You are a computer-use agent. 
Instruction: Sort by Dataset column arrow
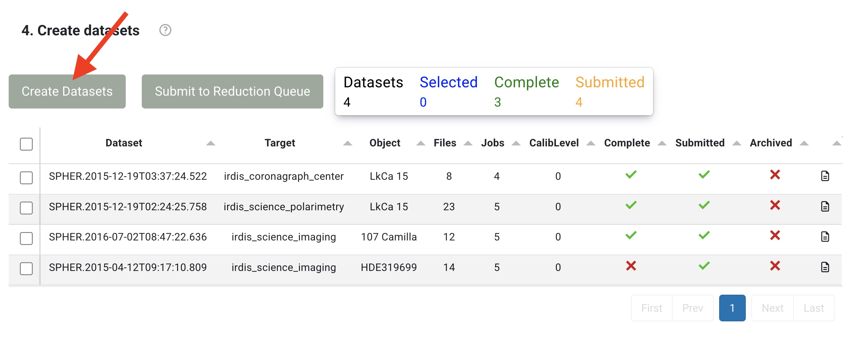(211, 143)
